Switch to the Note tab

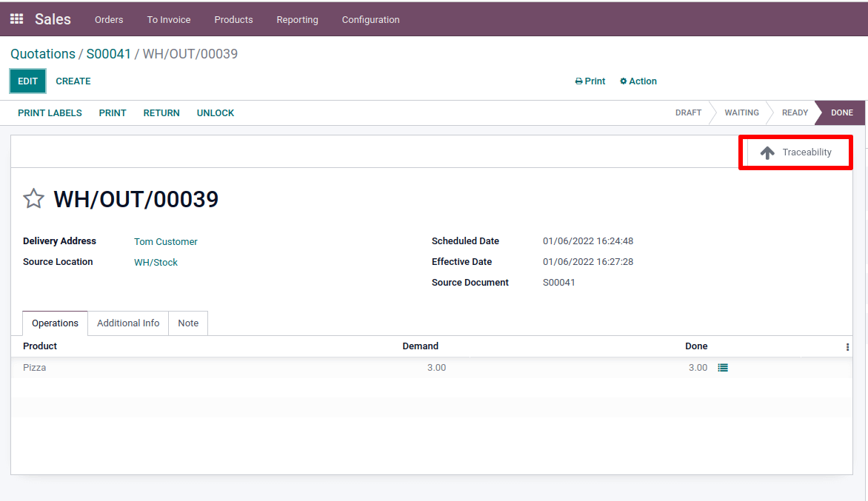(x=188, y=323)
